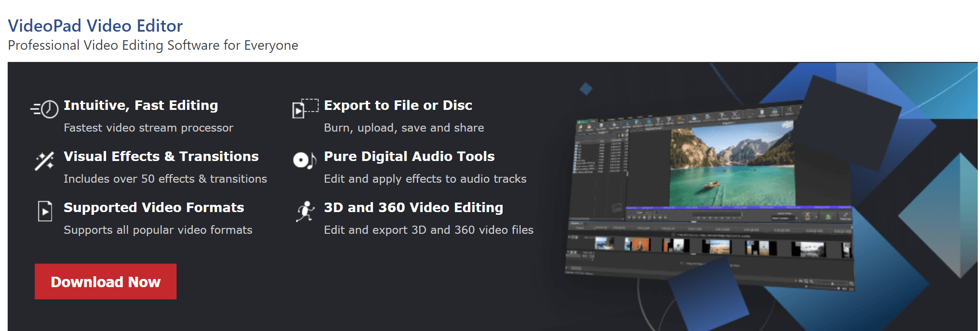Click the first timeline clip thumbnail
This screenshot has height=331, width=980.
point(604,243)
